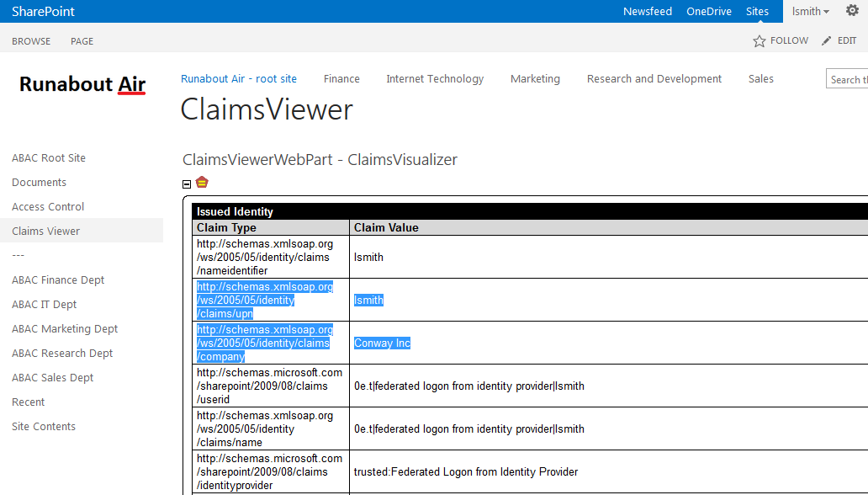Open Sites from the top bar
The width and height of the screenshot is (868, 495).
pos(757,11)
